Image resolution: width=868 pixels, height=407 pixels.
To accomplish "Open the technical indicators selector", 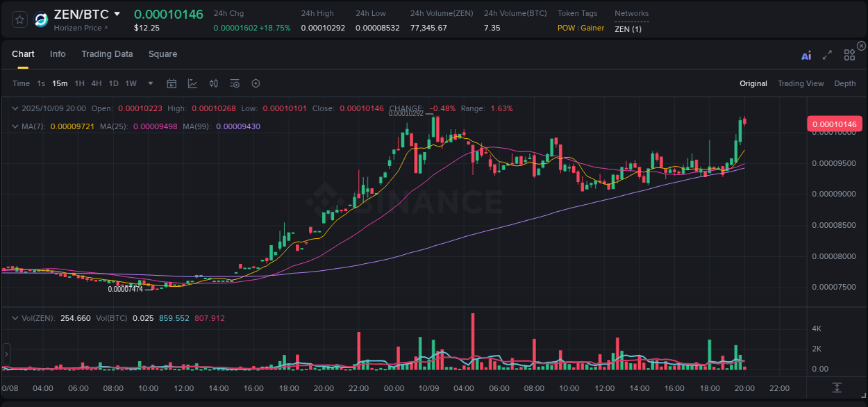I will (213, 83).
